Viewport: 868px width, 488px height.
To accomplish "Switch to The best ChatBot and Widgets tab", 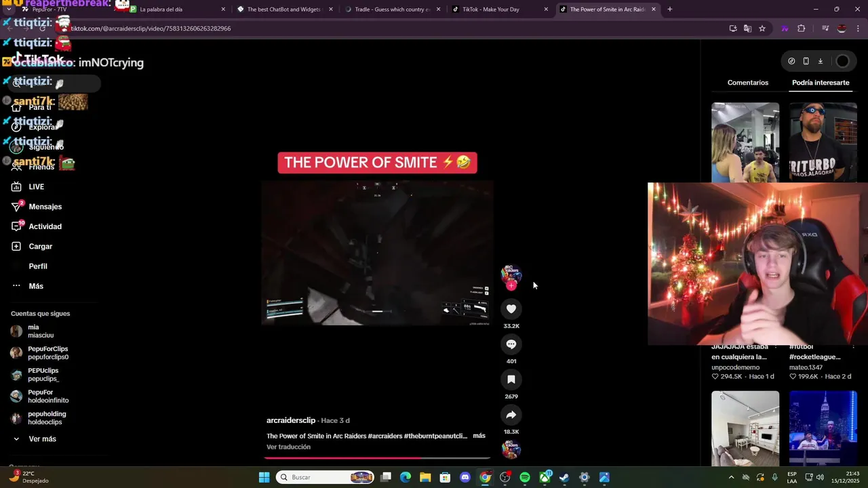I will click(285, 9).
